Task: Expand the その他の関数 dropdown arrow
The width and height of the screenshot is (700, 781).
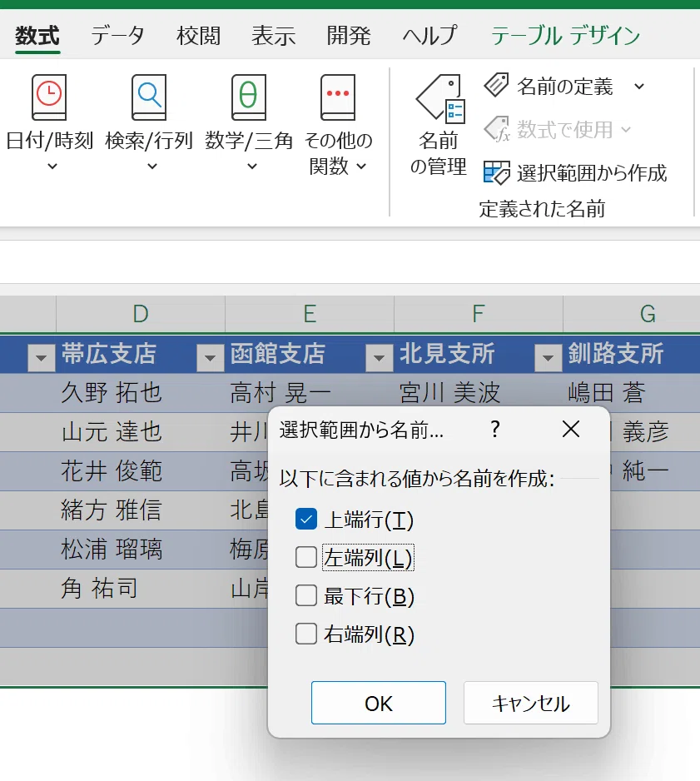Action: (362, 167)
